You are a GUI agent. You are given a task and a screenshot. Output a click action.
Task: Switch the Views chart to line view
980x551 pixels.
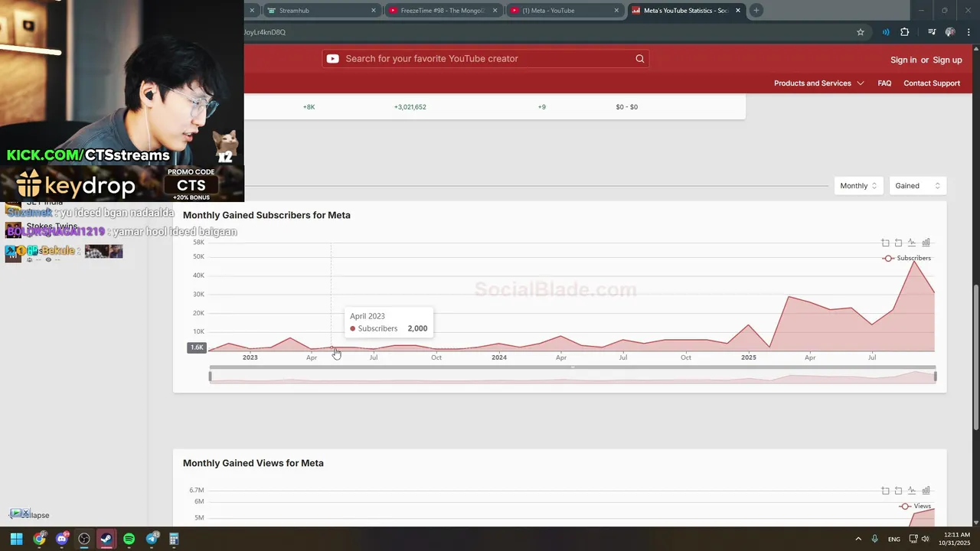911,491
